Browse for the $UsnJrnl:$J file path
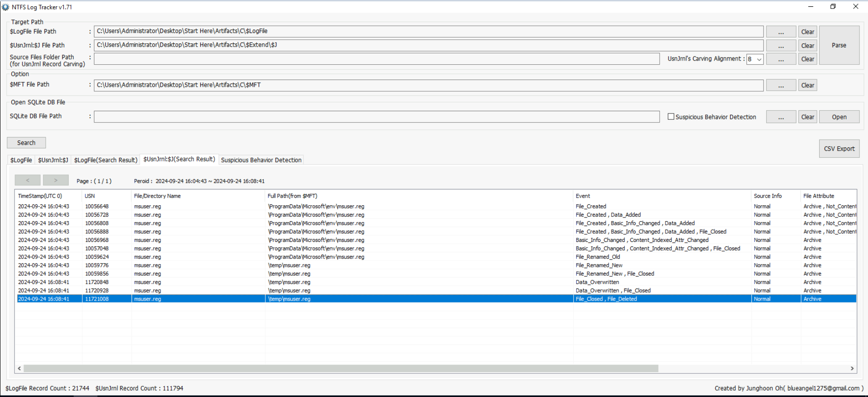 [x=781, y=46]
